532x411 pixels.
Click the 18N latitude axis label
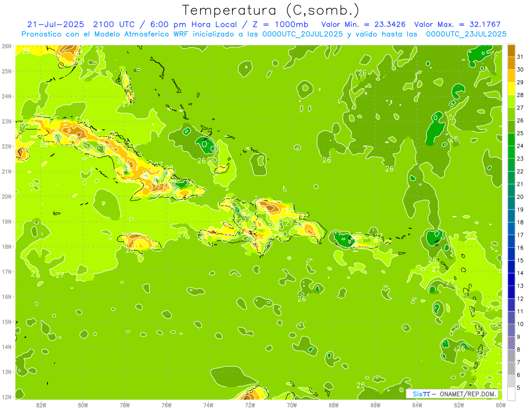coord(7,247)
